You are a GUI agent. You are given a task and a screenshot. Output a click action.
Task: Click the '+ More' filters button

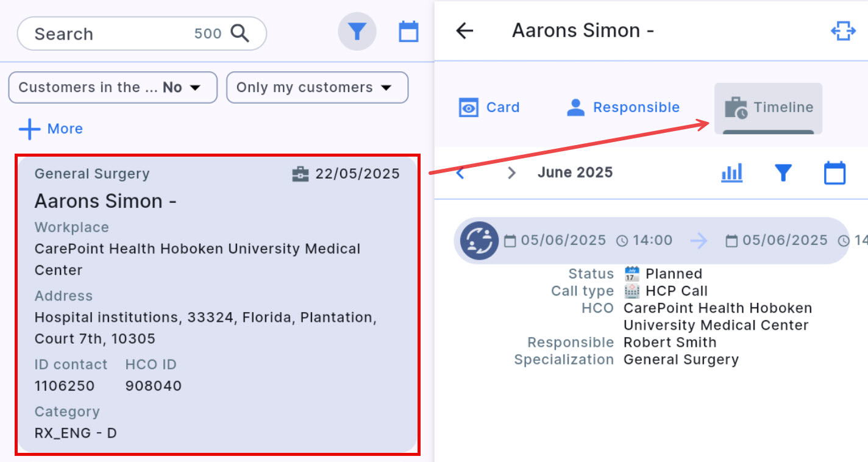tap(51, 129)
